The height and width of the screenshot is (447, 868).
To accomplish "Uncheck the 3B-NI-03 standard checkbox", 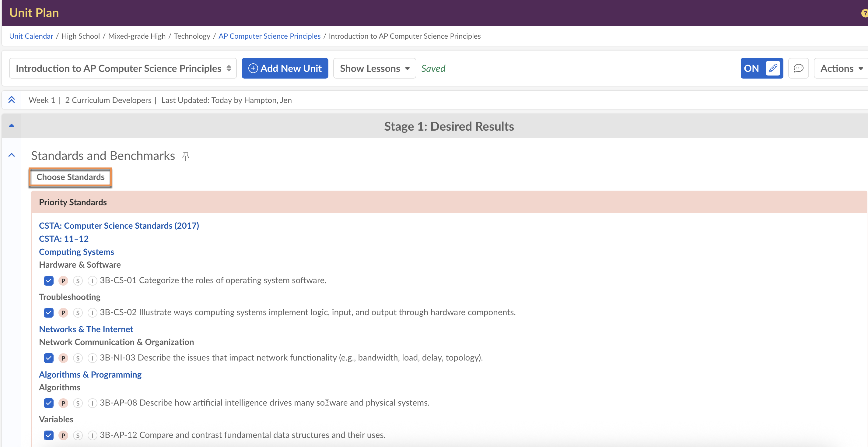I will (x=48, y=358).
